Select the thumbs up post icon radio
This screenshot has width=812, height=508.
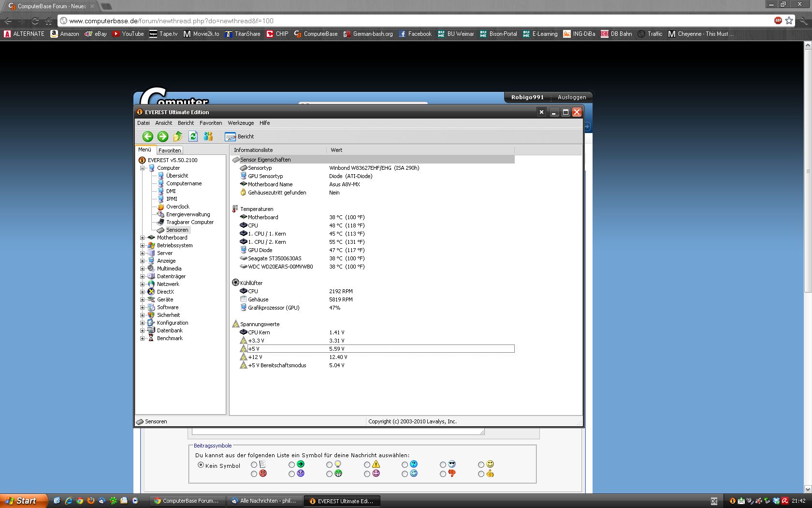tap(481, 474)
